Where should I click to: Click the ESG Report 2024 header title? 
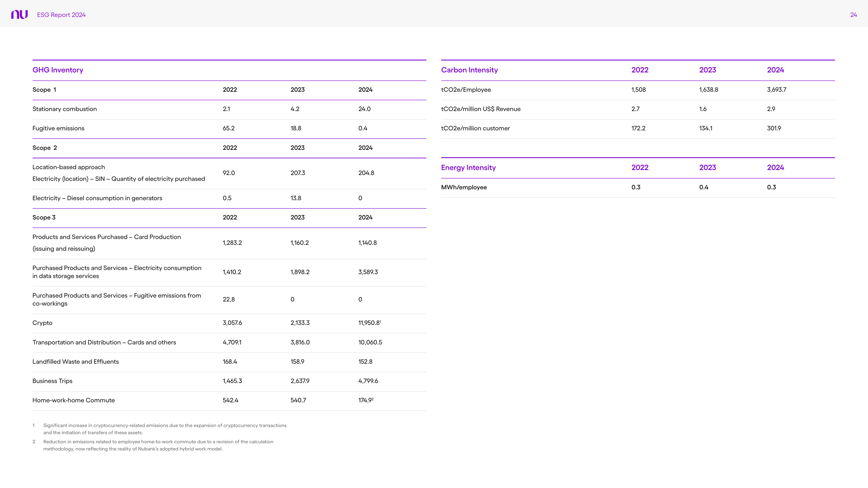[61, 15]
